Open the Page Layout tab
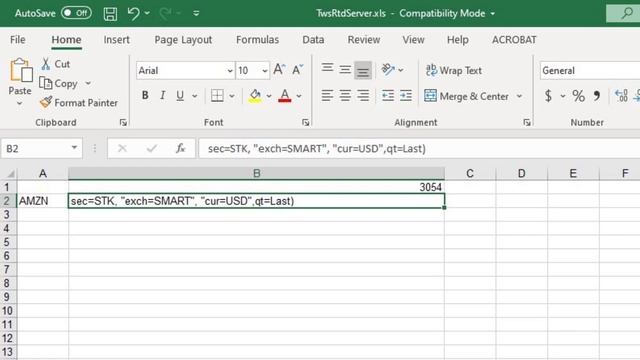Viewport: 640px width, 360px height. point(183,40)
